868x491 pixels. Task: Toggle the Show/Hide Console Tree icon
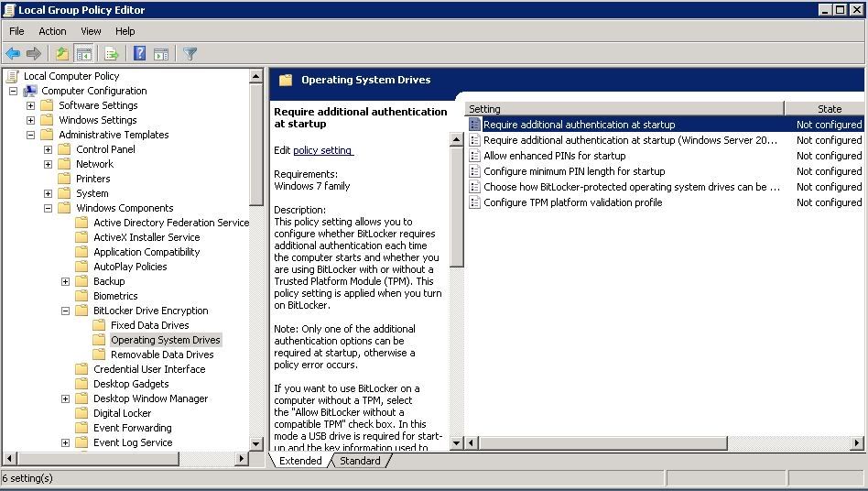[x=84, y=54]
